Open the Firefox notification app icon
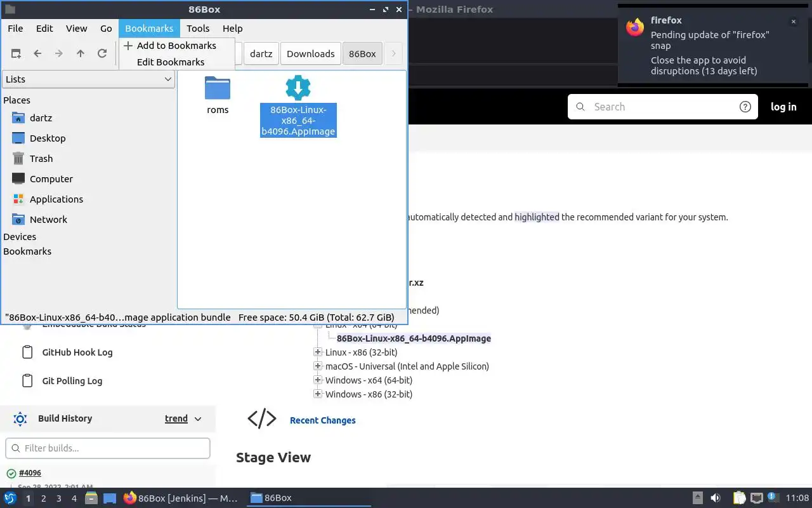Image resolution: width=812 pixels, height=508 pixels. 635,27
